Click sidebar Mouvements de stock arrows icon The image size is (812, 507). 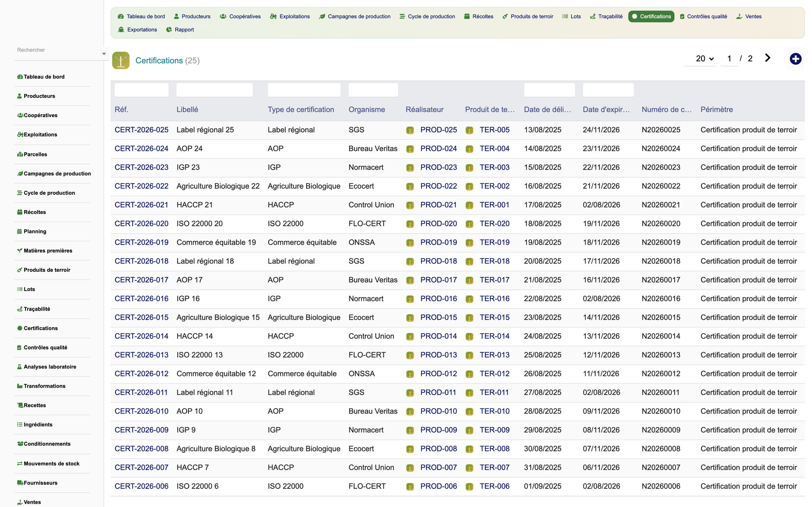(x=20, y=464)
